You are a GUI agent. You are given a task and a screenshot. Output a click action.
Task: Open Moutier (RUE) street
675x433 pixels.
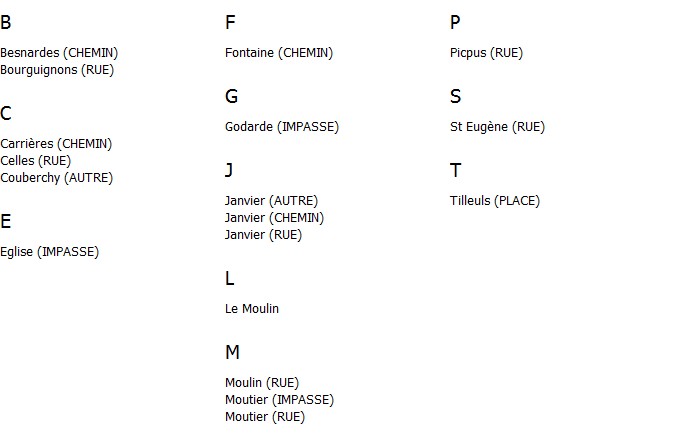pos(265,417)
